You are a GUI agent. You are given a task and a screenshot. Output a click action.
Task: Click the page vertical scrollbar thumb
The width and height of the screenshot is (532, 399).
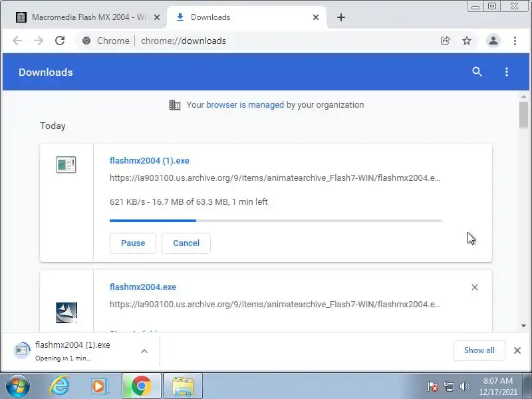[x=523, y=114]
